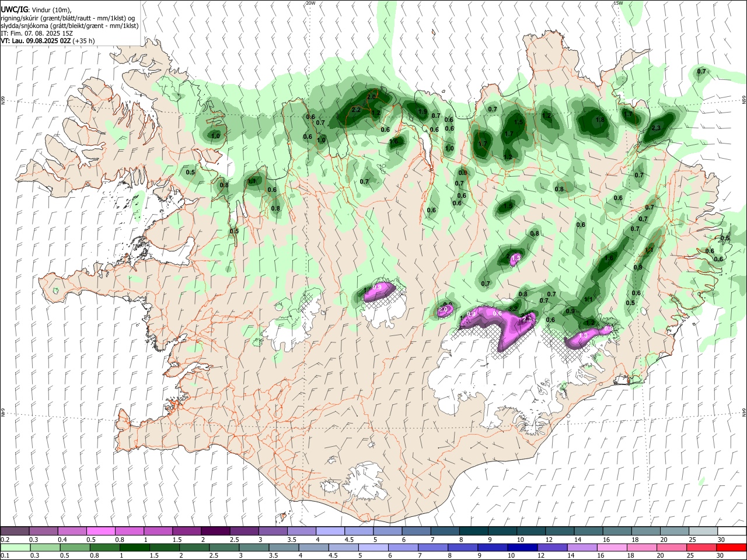Click the 'VT: Lau. 09.08.2025 02Z (+35 h)' line
747x560 pixels.
tap(48, 41)
